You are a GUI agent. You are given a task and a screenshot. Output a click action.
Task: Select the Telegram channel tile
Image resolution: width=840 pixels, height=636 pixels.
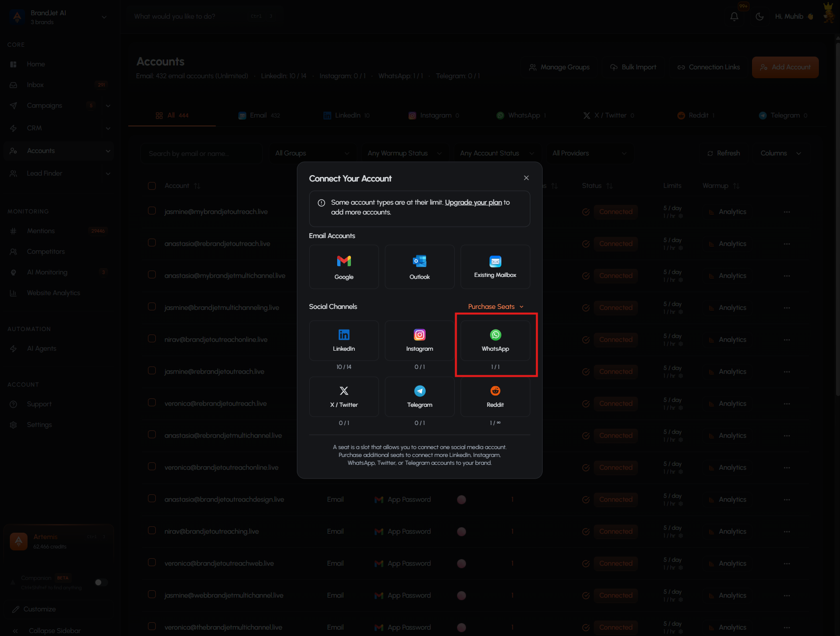(419, 396)
